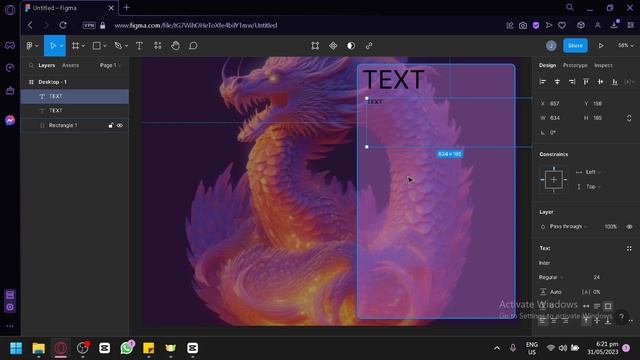Open the Figma main menu icon
The image size is (640, 360).
[30, 46]
